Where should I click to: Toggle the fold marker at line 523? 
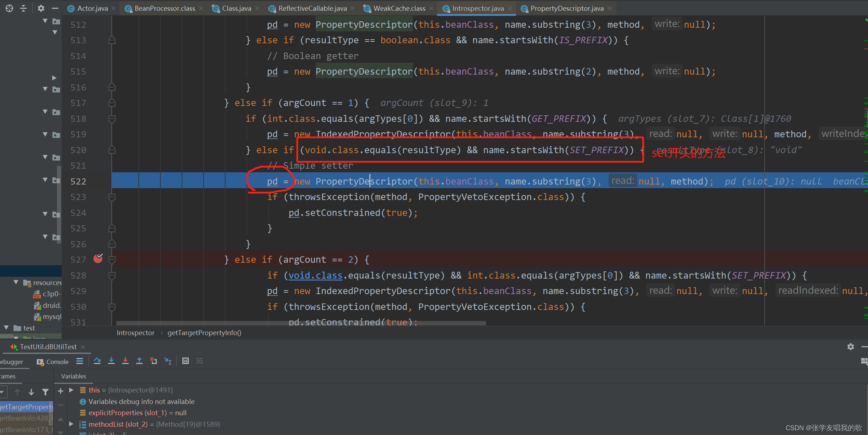pos(112,197)
